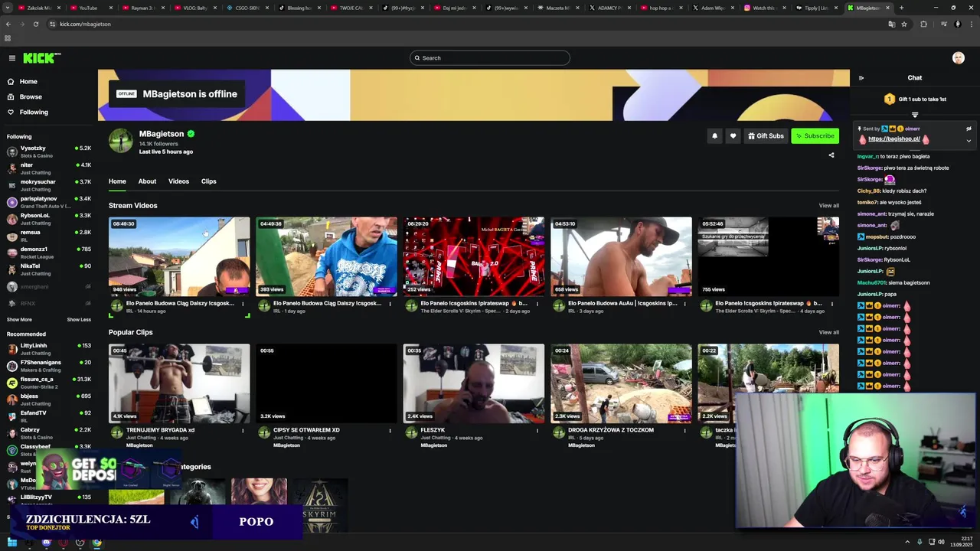Open new browser tab
This screenshot has width=980, height=551.
pos(901,8)
